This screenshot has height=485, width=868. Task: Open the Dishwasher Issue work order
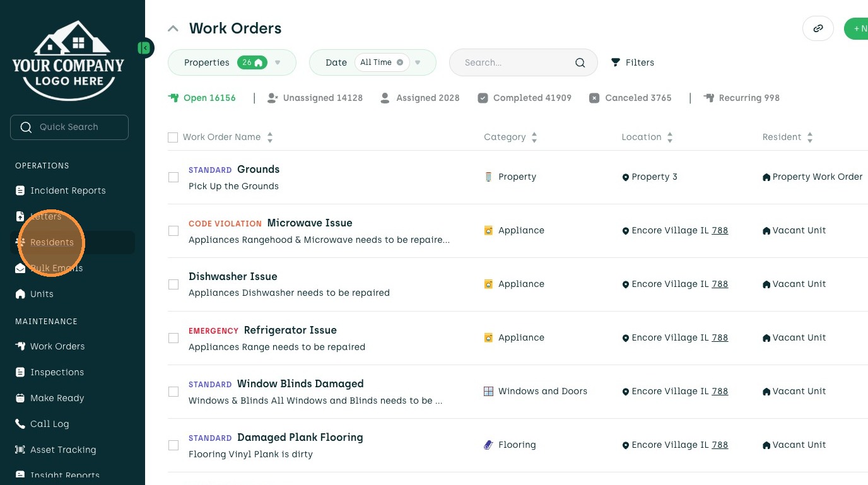[233, 276]
